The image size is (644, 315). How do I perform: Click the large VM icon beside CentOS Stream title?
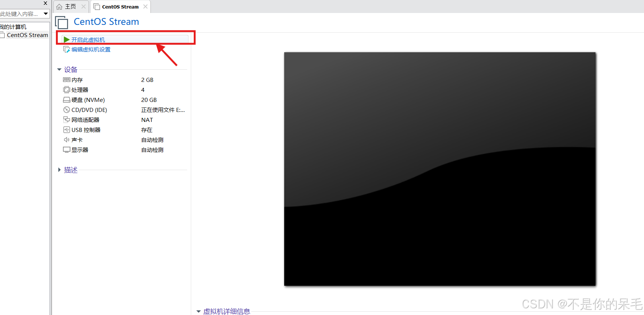click(x=62, y=22)
